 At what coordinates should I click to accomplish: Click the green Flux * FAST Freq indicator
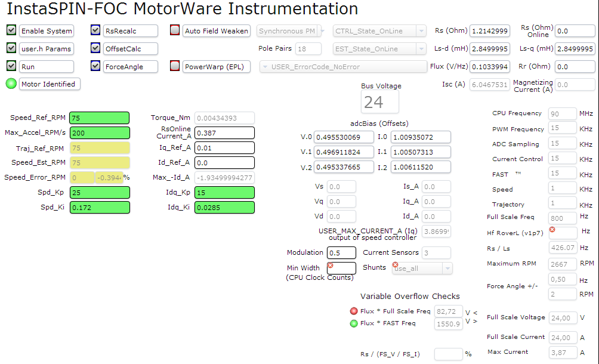click(354, 323)
